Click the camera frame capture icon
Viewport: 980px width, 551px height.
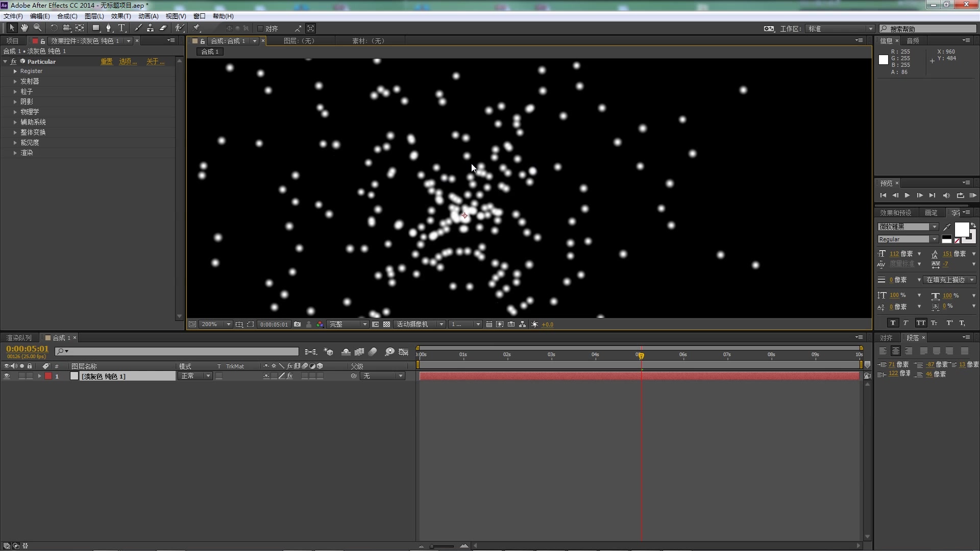point(297,324)
